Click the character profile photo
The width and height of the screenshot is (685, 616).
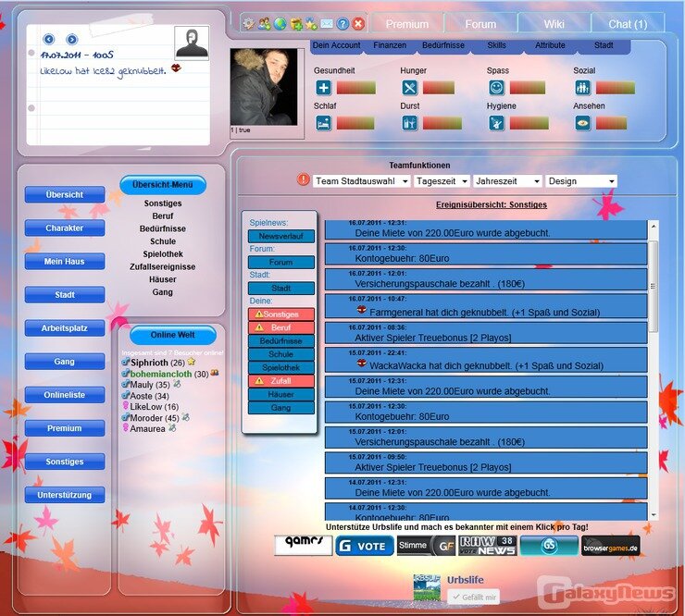click(x=264, y=87)
